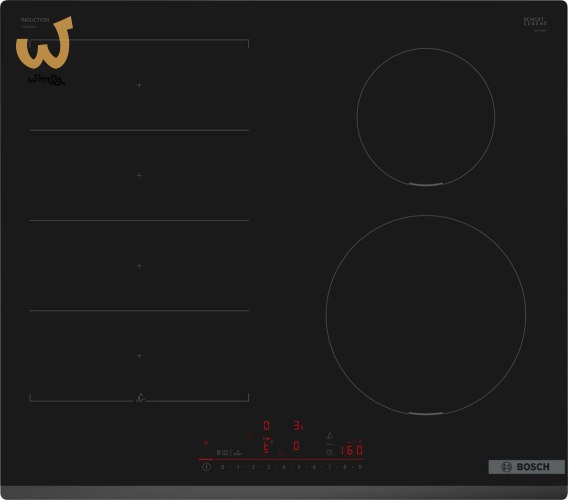Select the rear-right zone display showing 3

tap(298, 425)
